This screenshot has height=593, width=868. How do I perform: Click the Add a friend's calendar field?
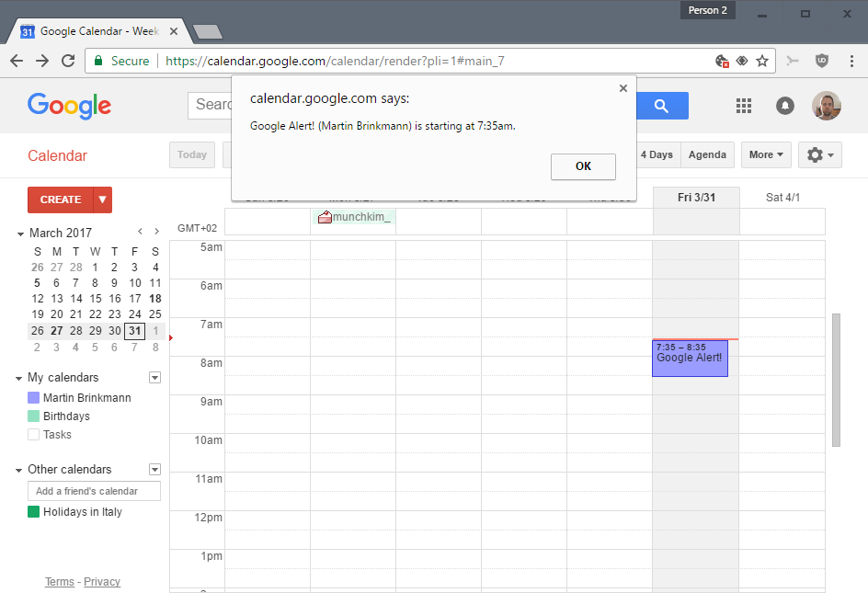click(94, 491)
